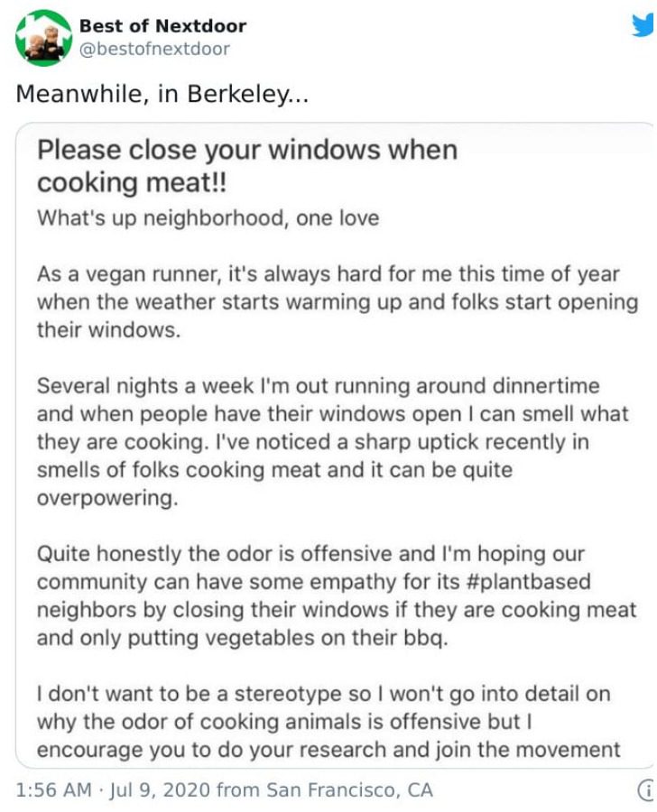The image size is (657, 812).
Task: Open the @bestofnextdoor handle link
Action: coord(154,50)
